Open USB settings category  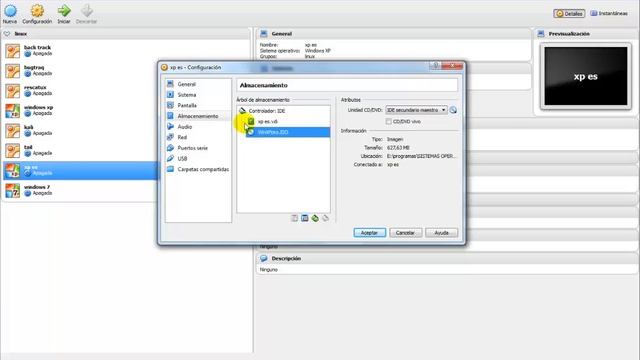pos(182,158)
